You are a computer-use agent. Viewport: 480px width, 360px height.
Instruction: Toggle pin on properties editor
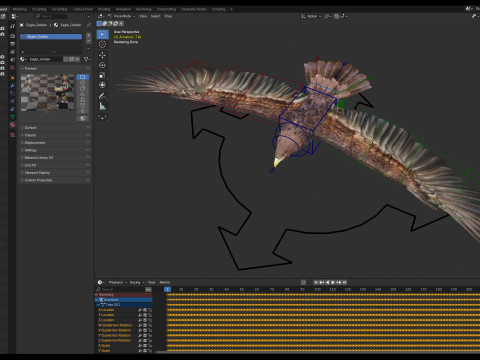tap(89, 25)
